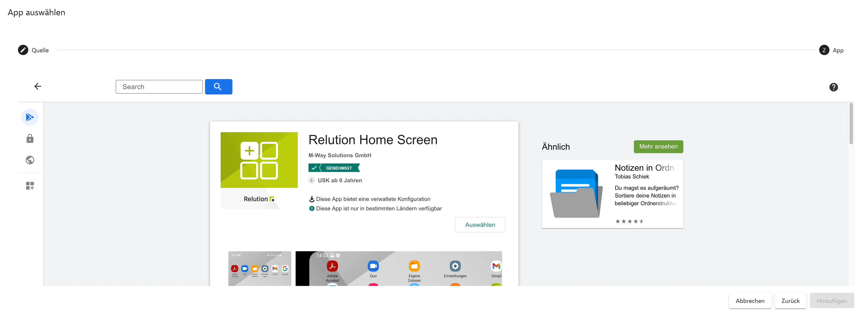Viewport: 868px width, 317px height.
Task: Click 'Diese App ist nur in bestimmten Ländern verfügbar'
Action: [379, 209]
